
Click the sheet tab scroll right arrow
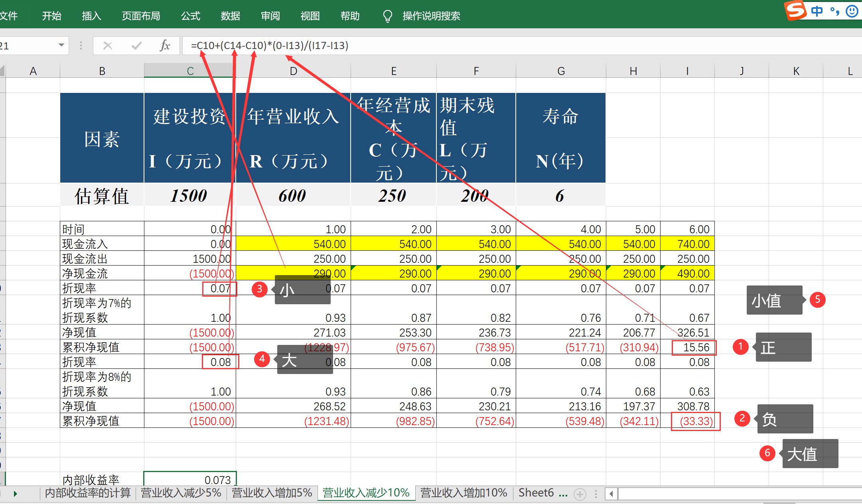[x=15, y=494]
